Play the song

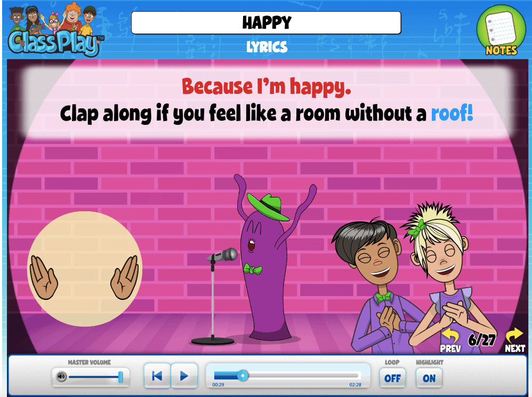click(x=184, y=376)
